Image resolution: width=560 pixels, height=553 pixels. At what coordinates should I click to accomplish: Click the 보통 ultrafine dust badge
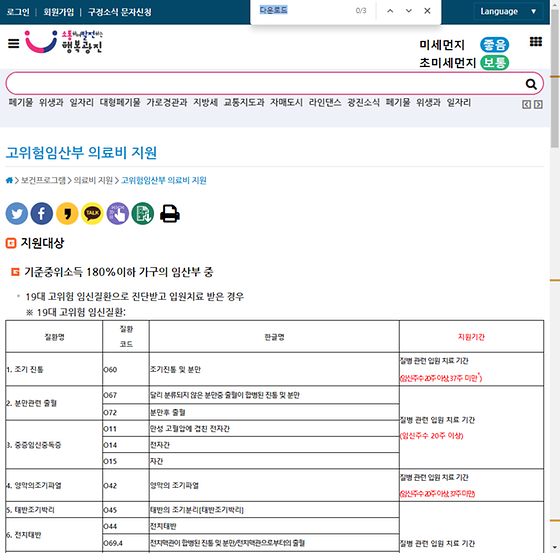(495, 63)
